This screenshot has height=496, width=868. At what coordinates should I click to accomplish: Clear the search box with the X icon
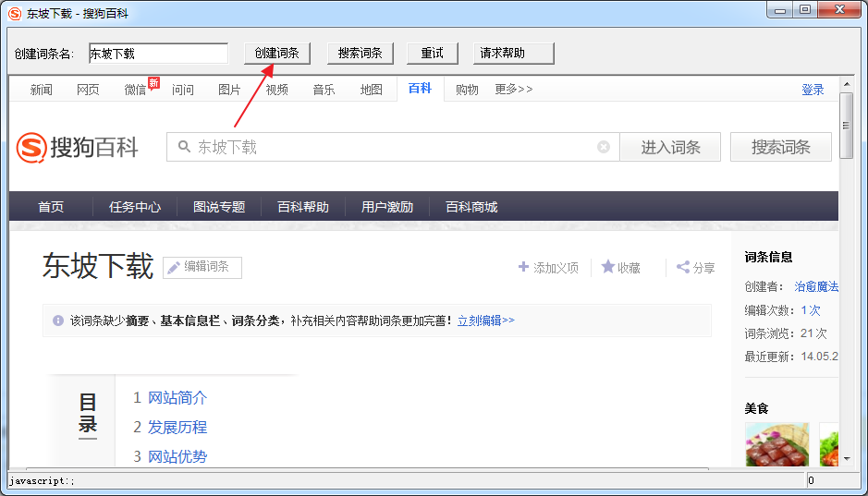pos(604,147)
